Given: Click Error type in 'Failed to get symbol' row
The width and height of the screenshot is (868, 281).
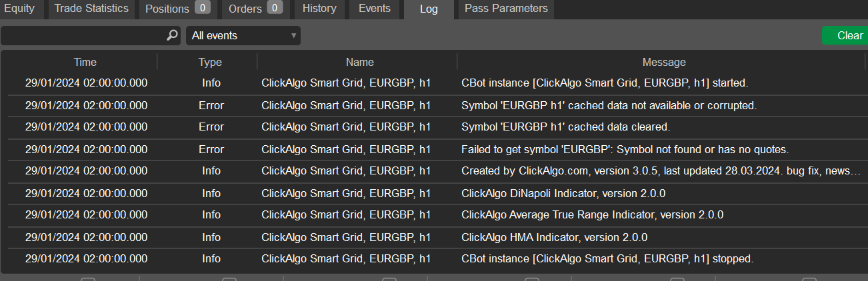Looking at the screenshot, I should [x=211, y=149].
